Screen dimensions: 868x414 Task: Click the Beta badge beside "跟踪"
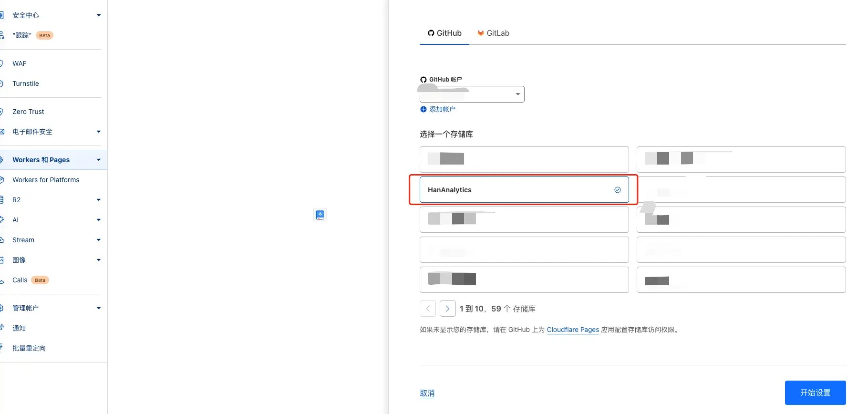pos(44,35)
